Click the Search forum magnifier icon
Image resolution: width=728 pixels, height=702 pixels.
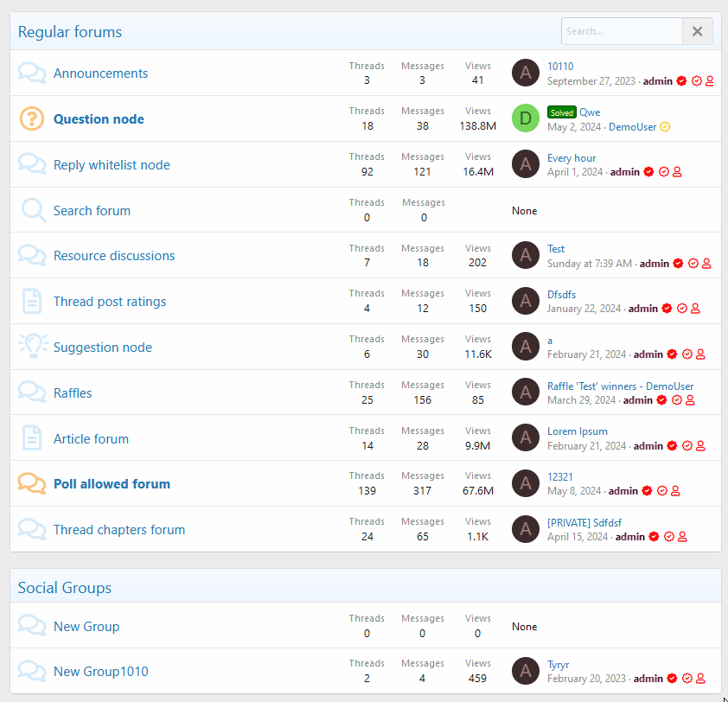point(33,210)
